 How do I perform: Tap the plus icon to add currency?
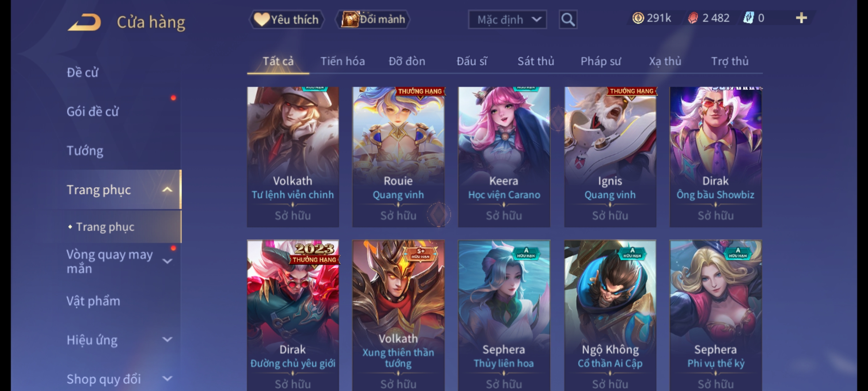click(x=801, y=18)
